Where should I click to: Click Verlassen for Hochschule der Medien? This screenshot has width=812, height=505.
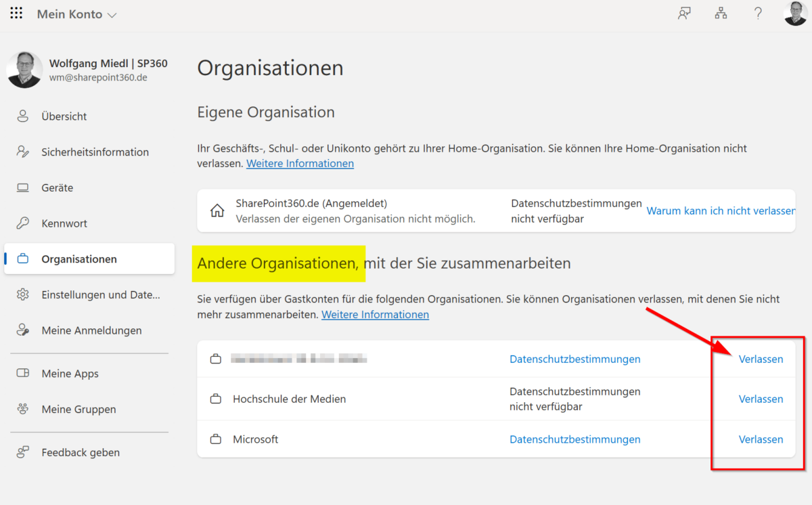click(x=761, y=399)
